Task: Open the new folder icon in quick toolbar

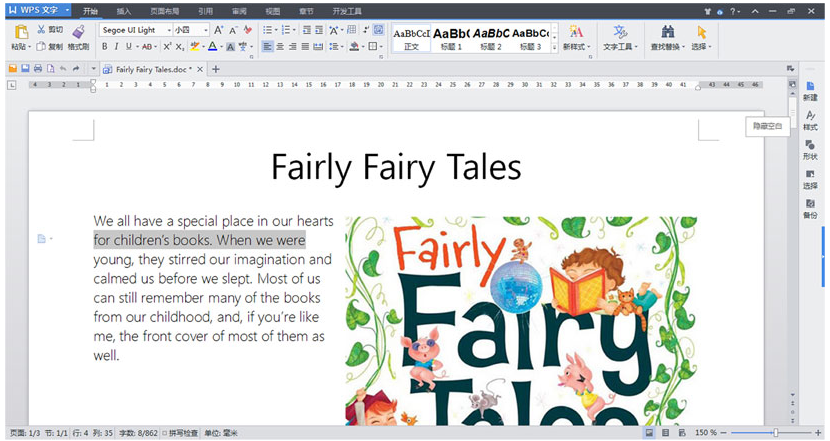Action: click(13, 69)
